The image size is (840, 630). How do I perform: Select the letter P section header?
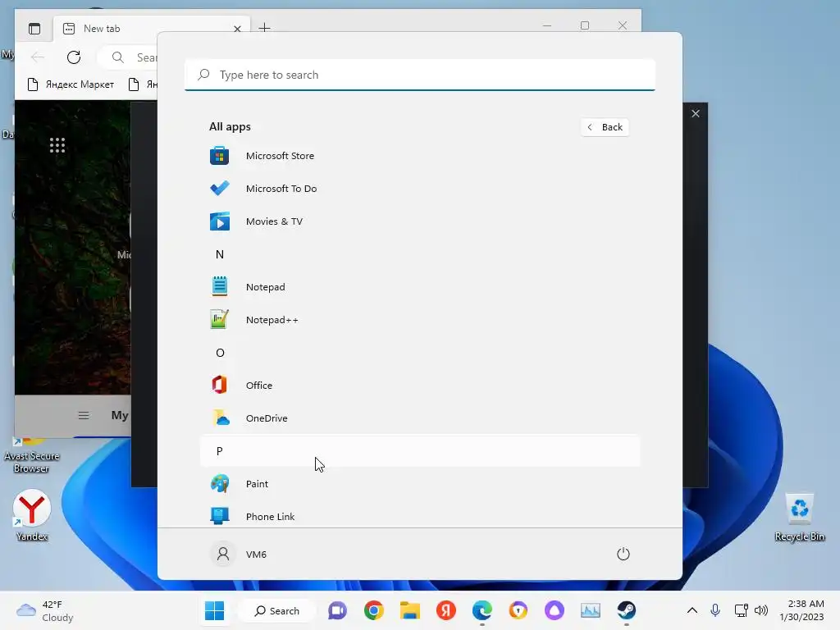coord(420,451)
